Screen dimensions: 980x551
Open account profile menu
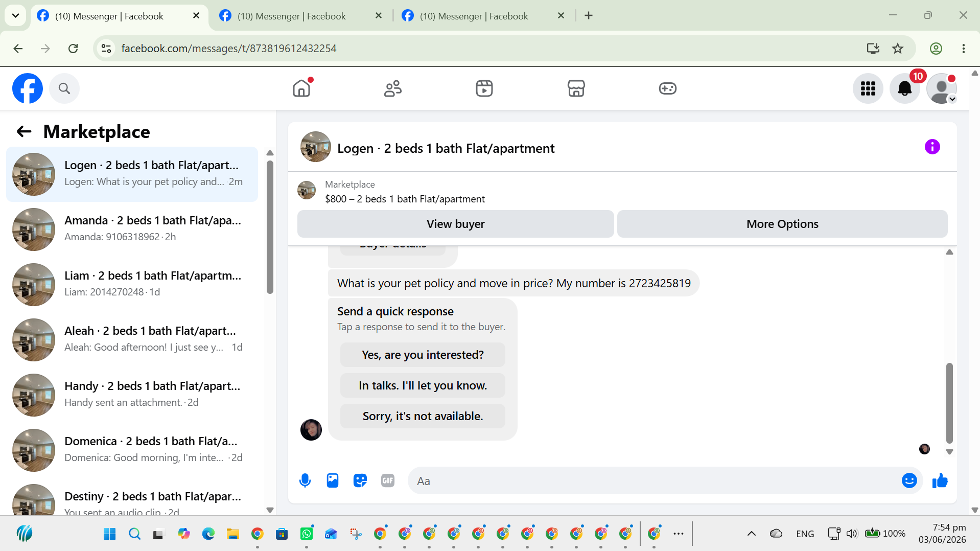942,88
